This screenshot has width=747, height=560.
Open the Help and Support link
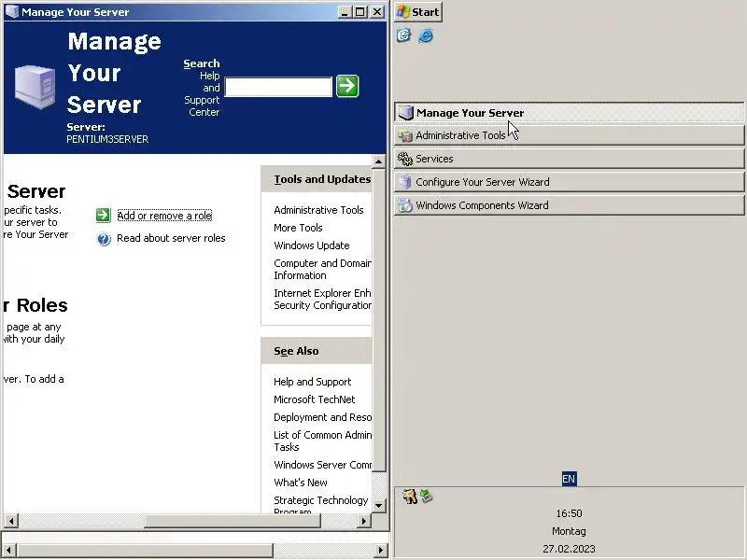coord(312,382)
